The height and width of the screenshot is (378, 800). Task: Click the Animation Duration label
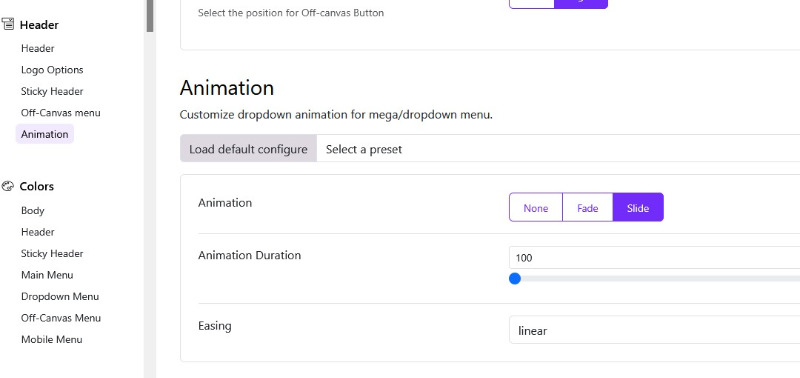[249, 255]
